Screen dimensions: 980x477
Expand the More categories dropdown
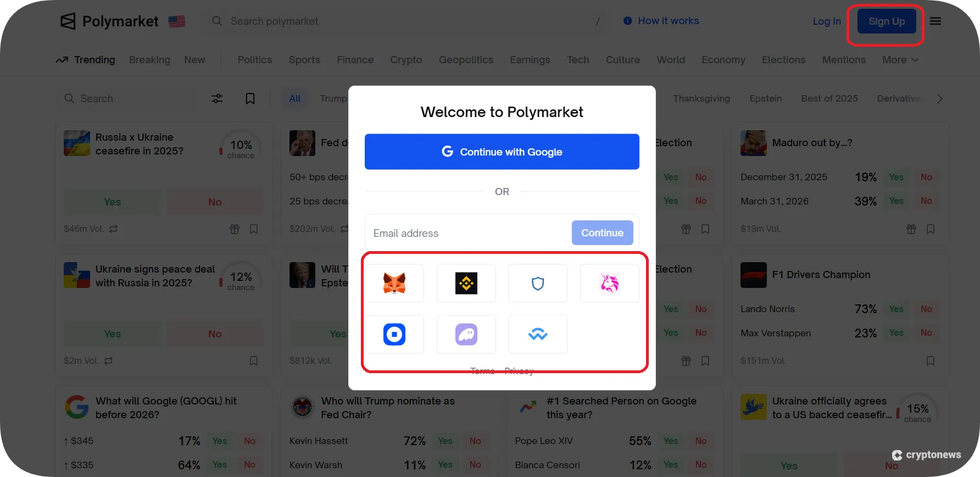[x=900, y=60]
